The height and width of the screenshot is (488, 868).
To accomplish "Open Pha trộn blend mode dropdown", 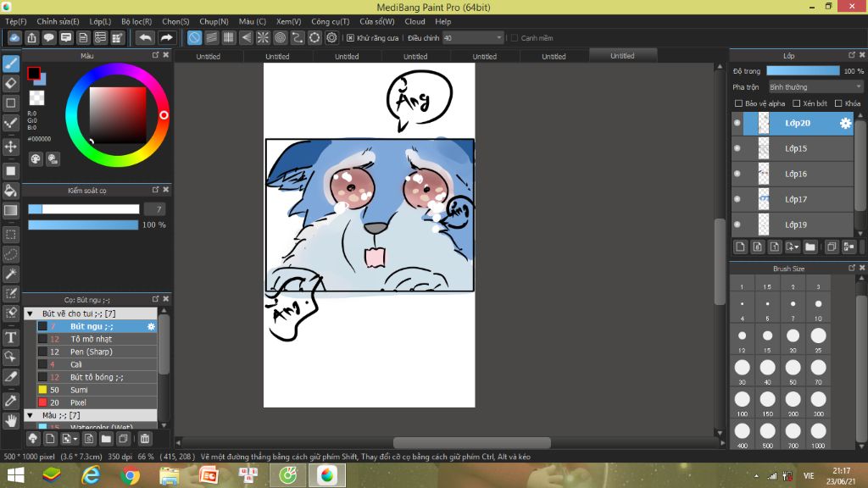I will pos(816,87).
